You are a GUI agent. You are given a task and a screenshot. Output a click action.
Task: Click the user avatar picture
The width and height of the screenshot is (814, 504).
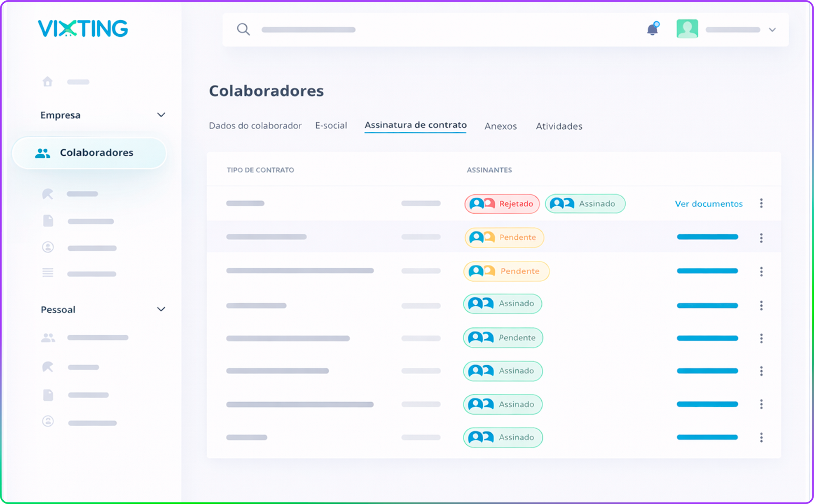coord(687,29)
